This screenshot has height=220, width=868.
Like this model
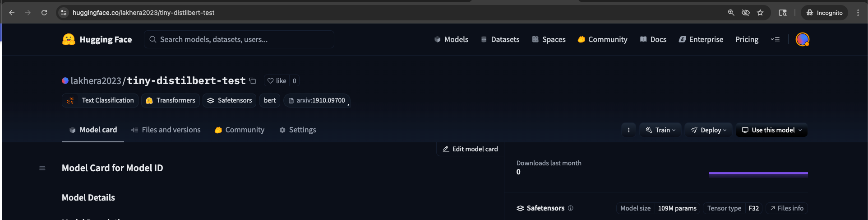coord(277,81)
